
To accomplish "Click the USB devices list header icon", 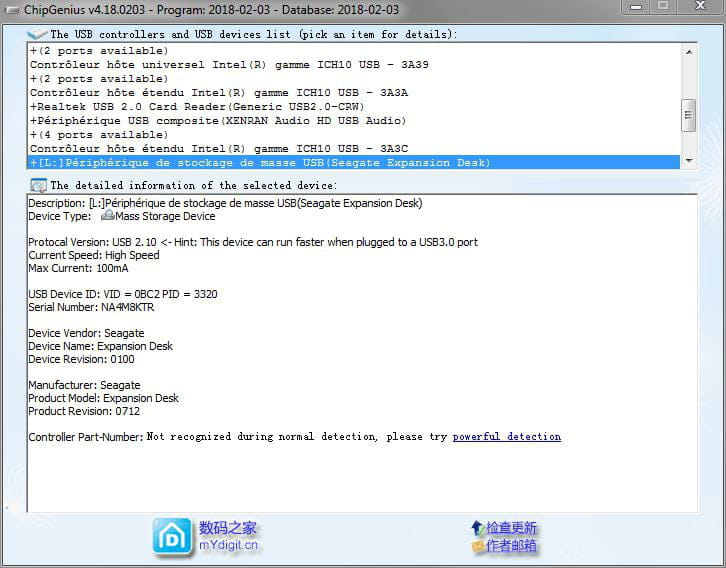I will (37, 34).
